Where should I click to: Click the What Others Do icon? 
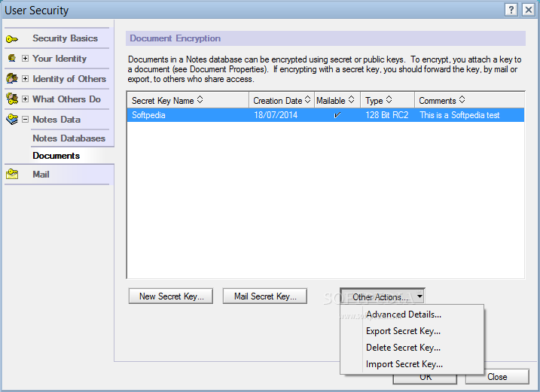12,99
